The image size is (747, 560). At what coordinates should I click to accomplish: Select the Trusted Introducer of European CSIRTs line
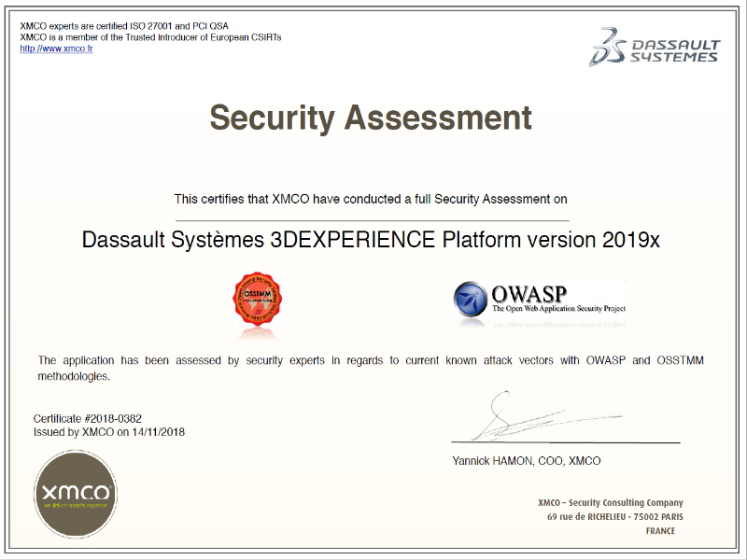(x=150, y=37)
